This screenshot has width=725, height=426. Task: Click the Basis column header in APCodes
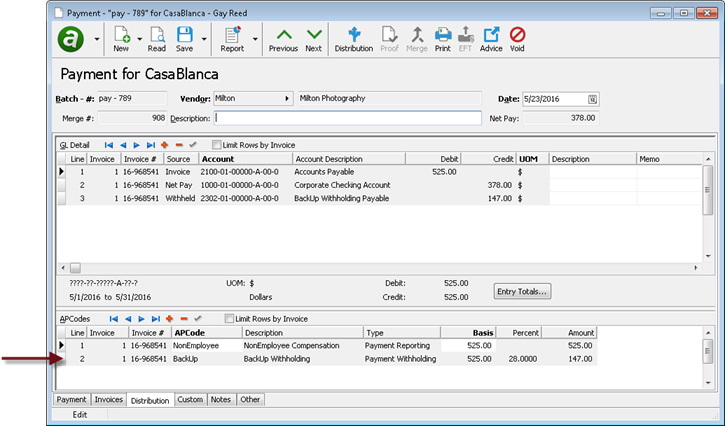click(x=468, y=333)
